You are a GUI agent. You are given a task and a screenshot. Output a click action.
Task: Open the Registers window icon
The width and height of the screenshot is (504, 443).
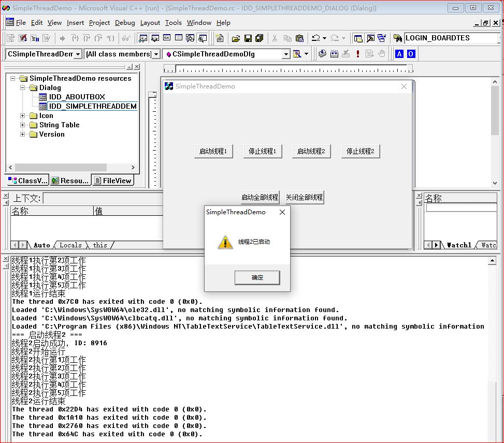(x=167, y=38)
